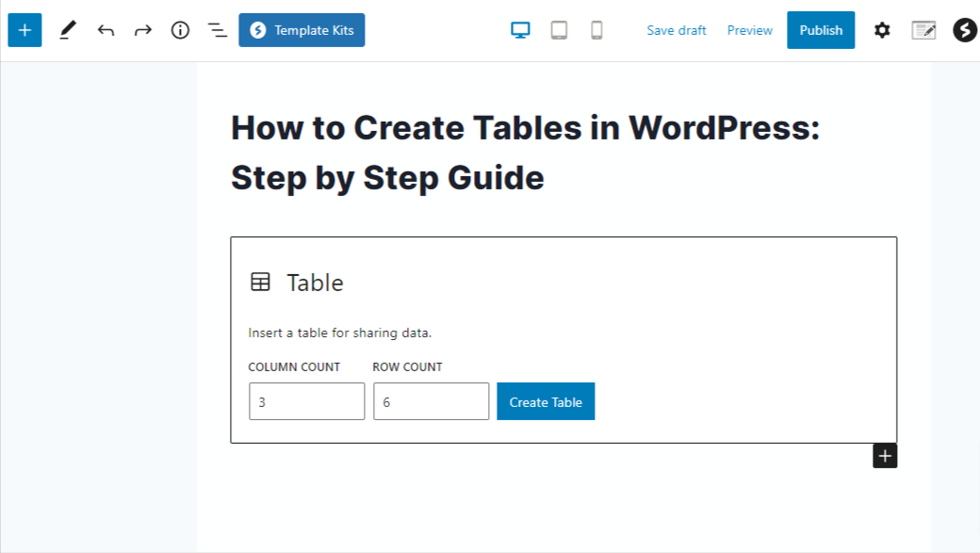Image resolution: width=980 pixels, height=553 pixels.
Task: Toggle the settings sidebar gear
Action: pos(882,30)
